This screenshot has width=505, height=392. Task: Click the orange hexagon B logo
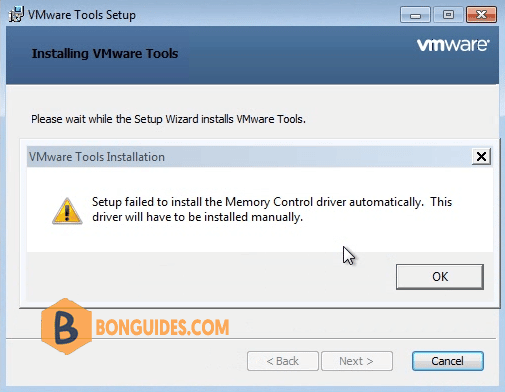(67, 327)
